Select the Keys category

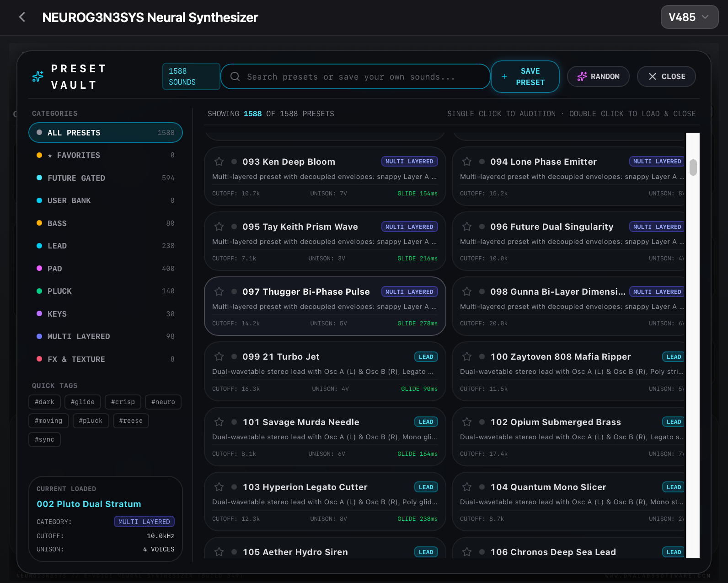106,314
